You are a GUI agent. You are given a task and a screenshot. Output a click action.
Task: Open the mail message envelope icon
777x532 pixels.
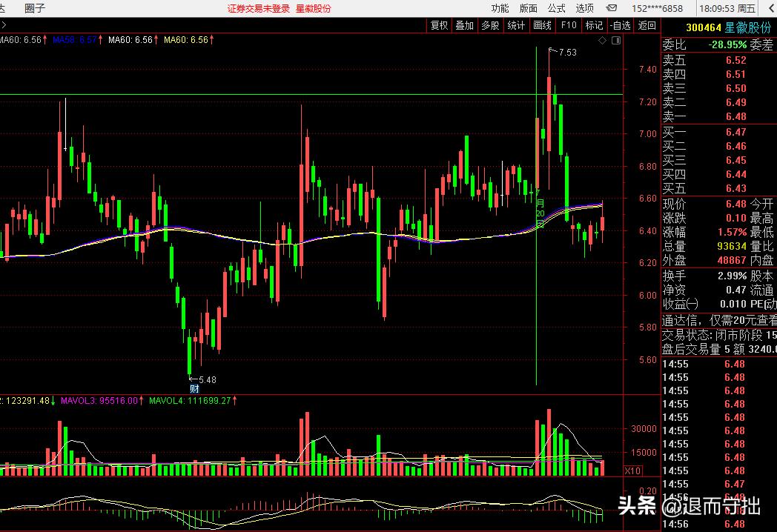[612, 8]
